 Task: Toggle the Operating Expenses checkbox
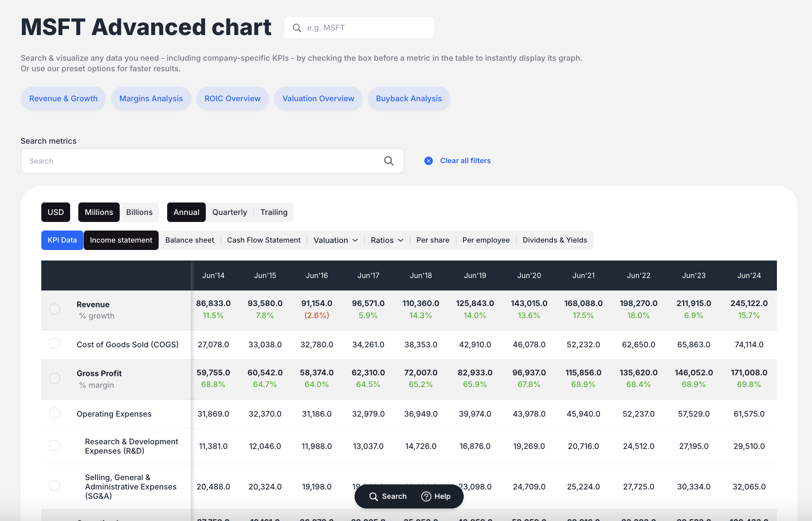coord(55,413)
